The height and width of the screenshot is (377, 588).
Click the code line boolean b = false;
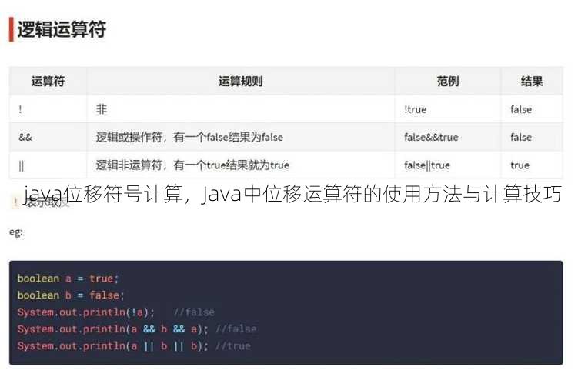[71, 295]
